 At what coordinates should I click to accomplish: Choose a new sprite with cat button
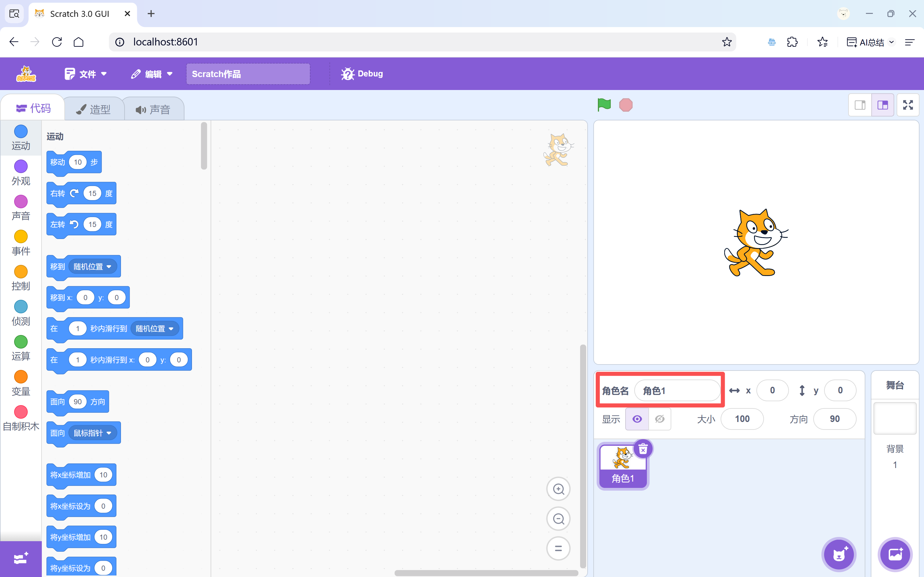point(839,554)
